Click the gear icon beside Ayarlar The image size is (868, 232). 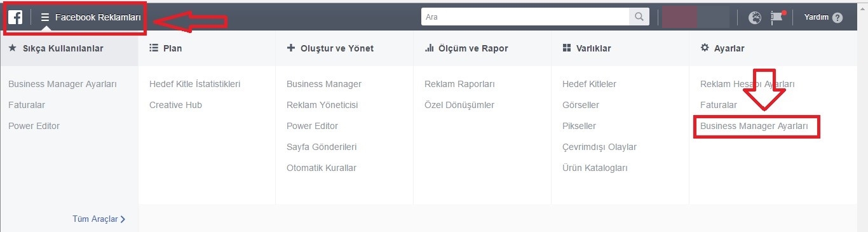pos(704,48)
